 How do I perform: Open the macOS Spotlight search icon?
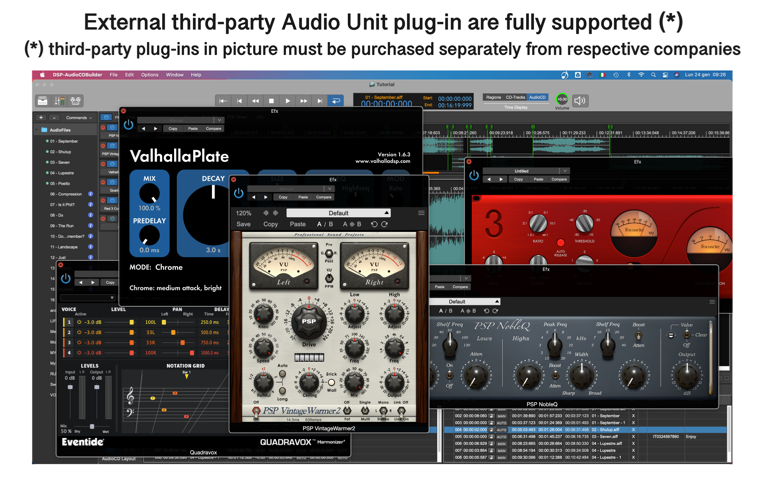coord(654,75)
